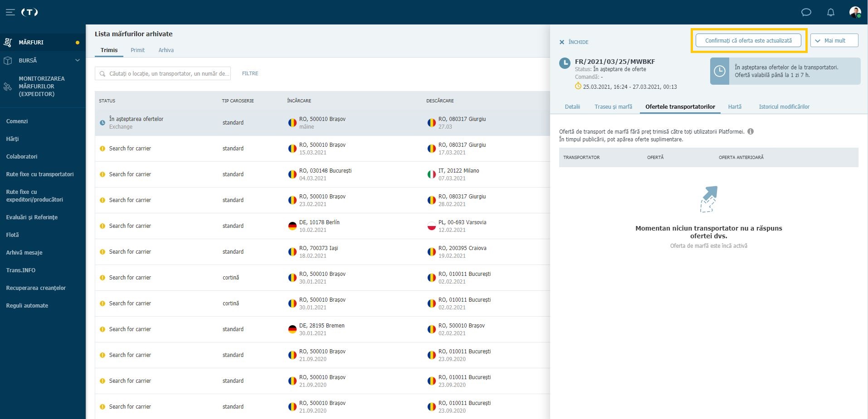Switch to the Trimis tab
Screen dimensions: 868x419
click(x=109, y=50)
